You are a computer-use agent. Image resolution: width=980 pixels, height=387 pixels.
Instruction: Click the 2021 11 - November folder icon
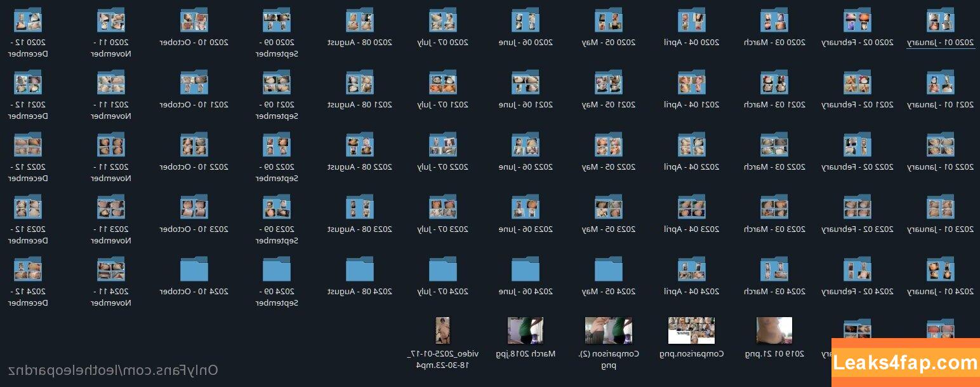pos(111,83)
